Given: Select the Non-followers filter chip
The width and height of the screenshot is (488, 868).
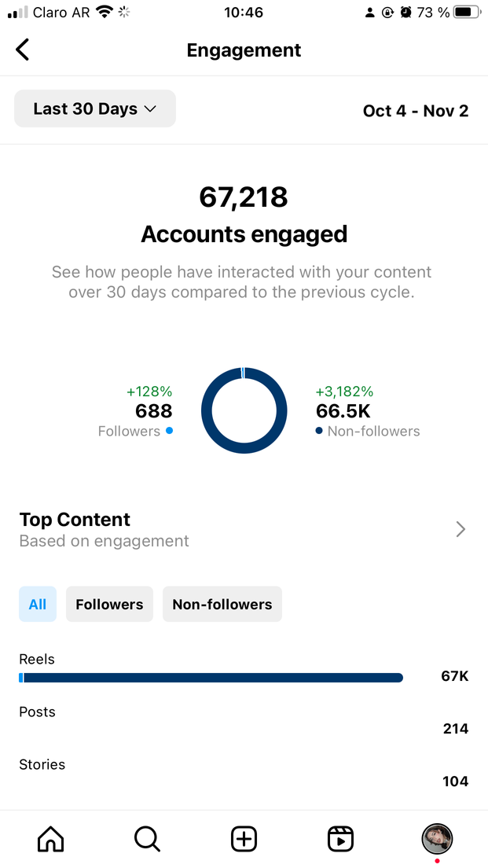Looking at the screenshot, I should point(222,605).
